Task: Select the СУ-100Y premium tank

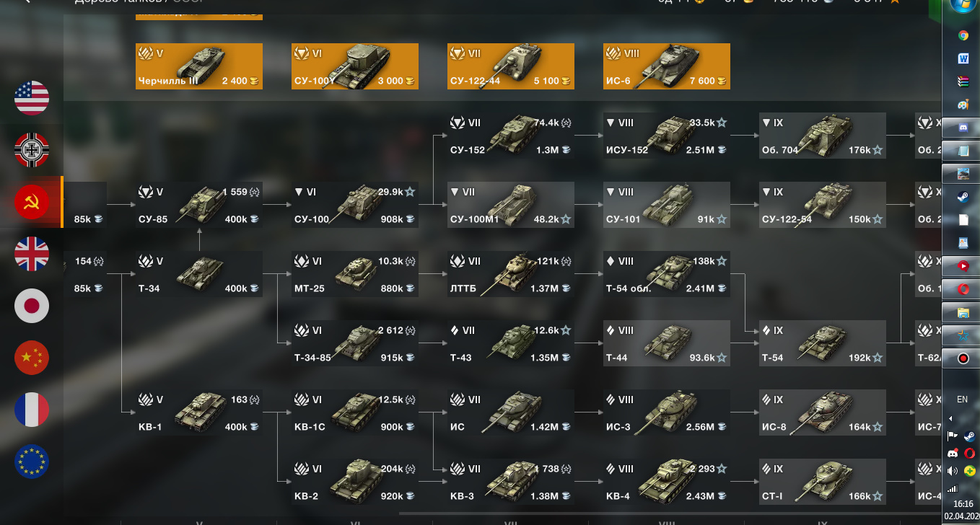Action: (355, 66)
